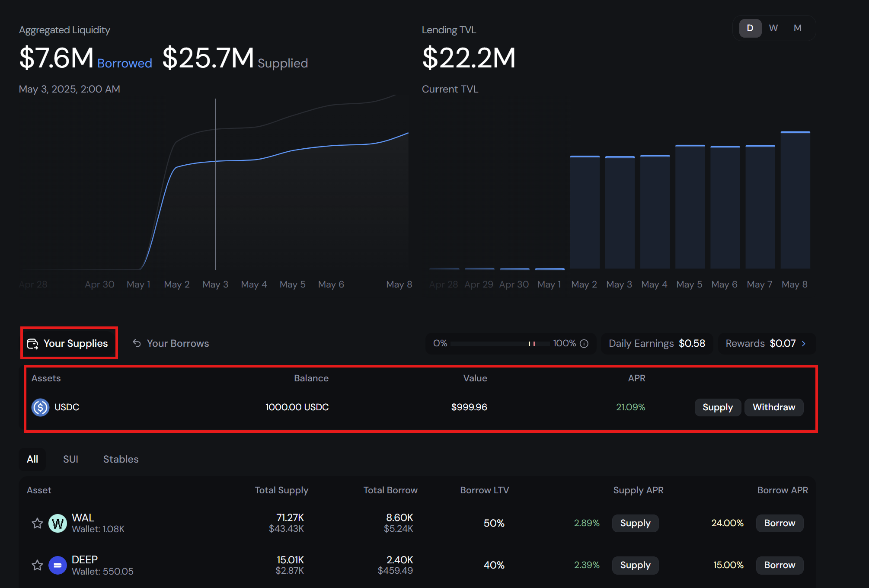
Task: Open the Your Borrows tab
Action: (x=177, y=343)
